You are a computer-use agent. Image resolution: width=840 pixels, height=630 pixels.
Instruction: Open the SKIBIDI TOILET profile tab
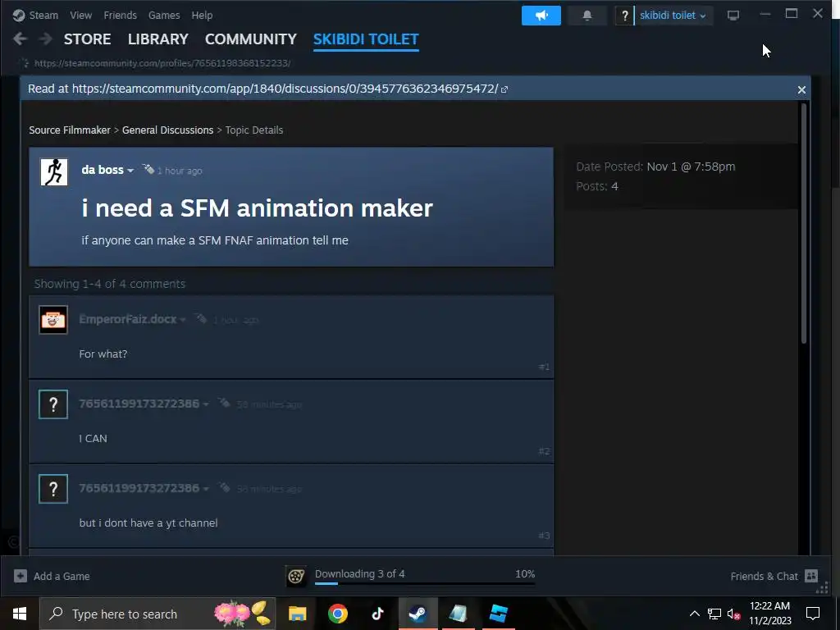click(366, 39)
